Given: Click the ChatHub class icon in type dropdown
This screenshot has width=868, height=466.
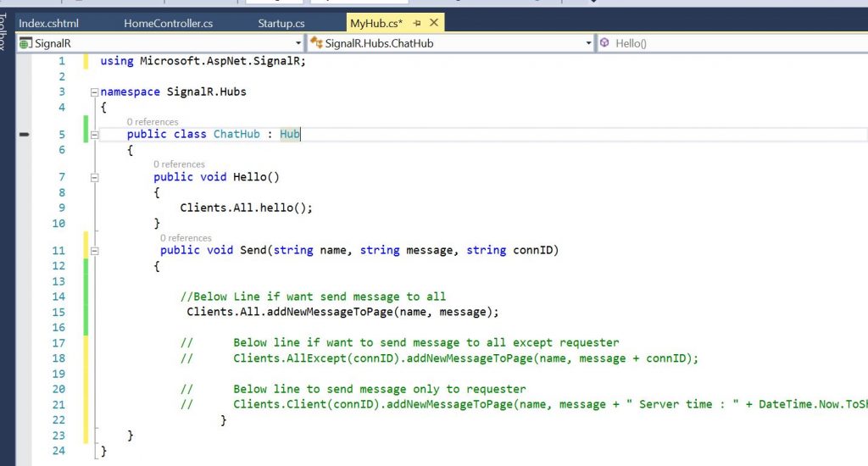Looking at the screenshot, I should (x=316, y=42).
